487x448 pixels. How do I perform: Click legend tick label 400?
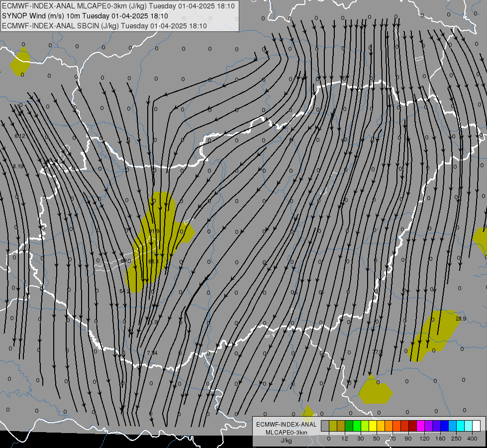click(x=472, y=439)
